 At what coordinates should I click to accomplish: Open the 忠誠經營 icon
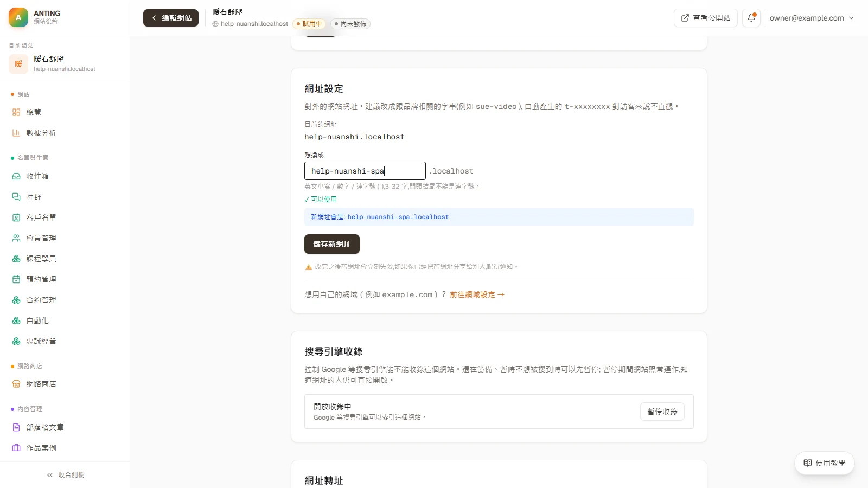point(16,341)
